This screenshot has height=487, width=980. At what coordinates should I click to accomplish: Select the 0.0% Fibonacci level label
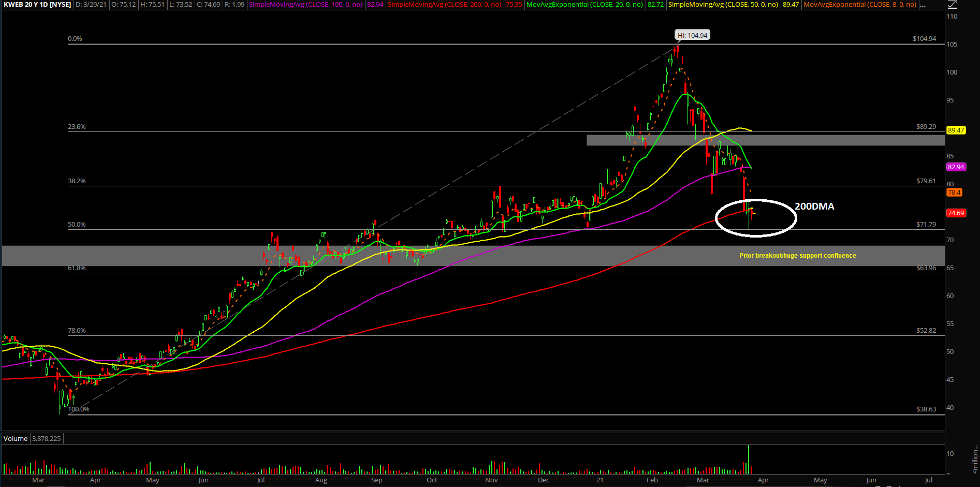75,39
